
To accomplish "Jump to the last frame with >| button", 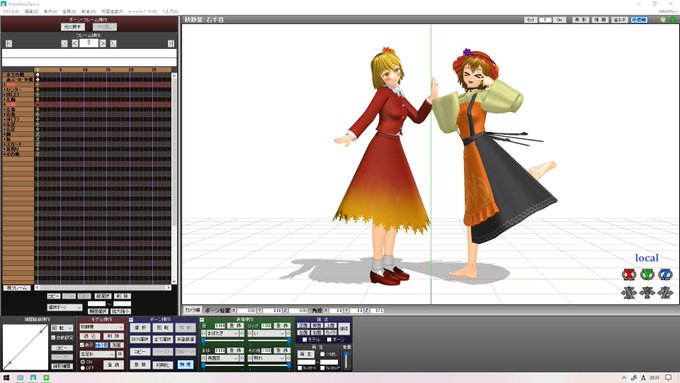I will point(171,43).
